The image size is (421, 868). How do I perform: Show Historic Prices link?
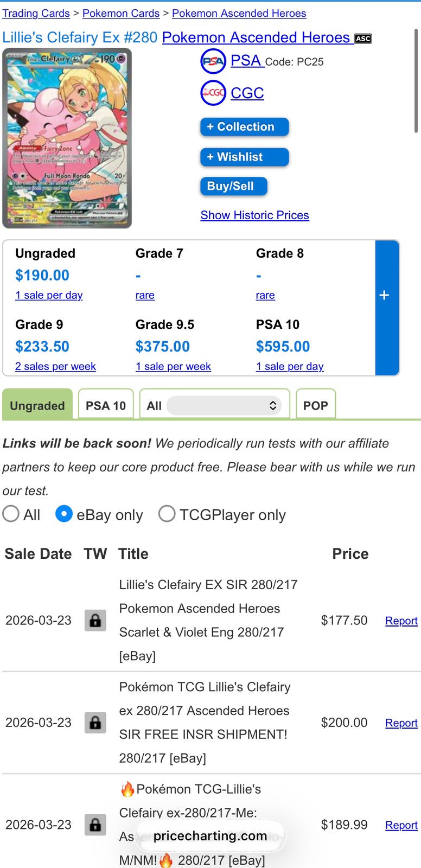[x=254, y=215]
